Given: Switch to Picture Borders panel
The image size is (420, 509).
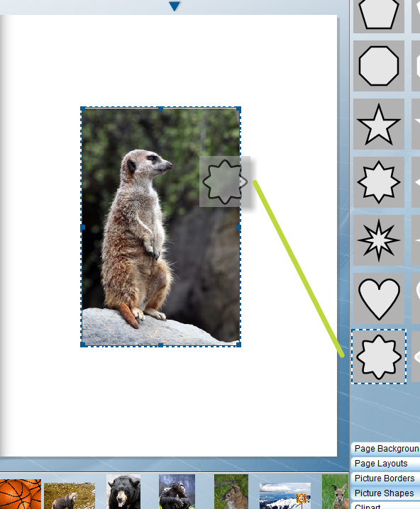Looking at the screenshot, I should pyautogui.click(x=386, y=478).
